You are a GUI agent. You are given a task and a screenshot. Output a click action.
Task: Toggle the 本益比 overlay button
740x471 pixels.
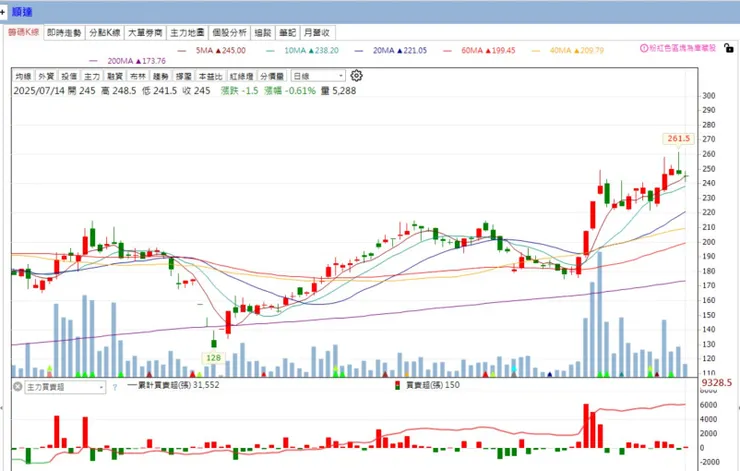tap(210, 76)
